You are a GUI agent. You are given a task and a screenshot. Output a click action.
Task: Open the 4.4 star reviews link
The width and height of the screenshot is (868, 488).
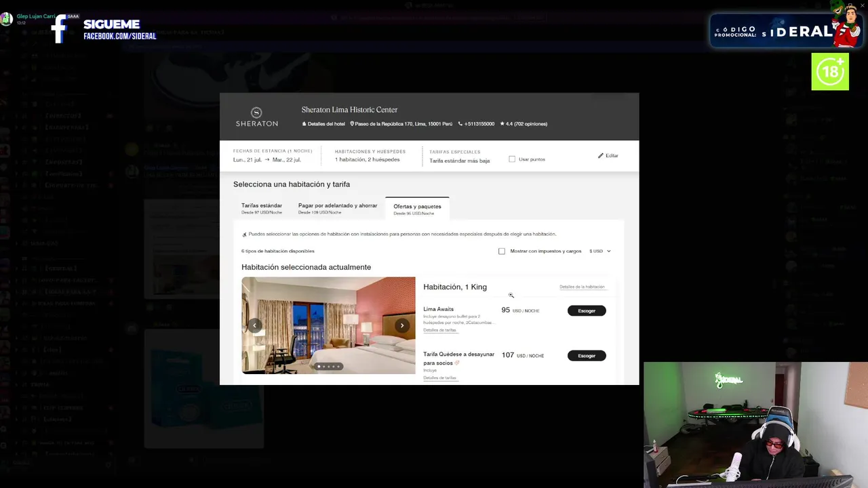[x=524, y=124]
